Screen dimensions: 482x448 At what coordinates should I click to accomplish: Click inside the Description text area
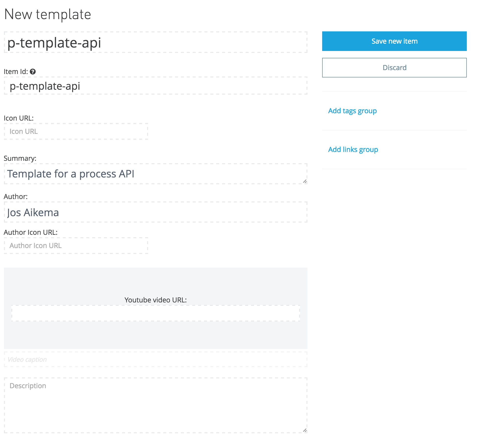click(x=155, y=406)
